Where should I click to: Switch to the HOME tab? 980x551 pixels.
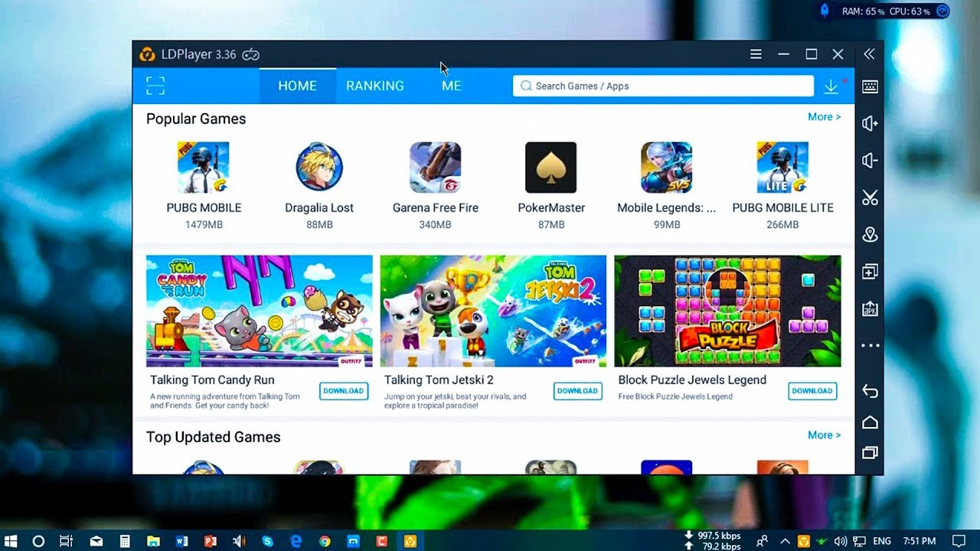click(x=297, y=86)
